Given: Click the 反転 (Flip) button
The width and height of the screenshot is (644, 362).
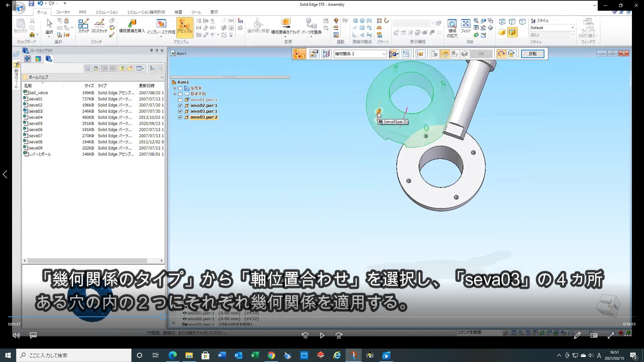Looking at the screenshot, I should pyautogui.click(x=532, y=54).
